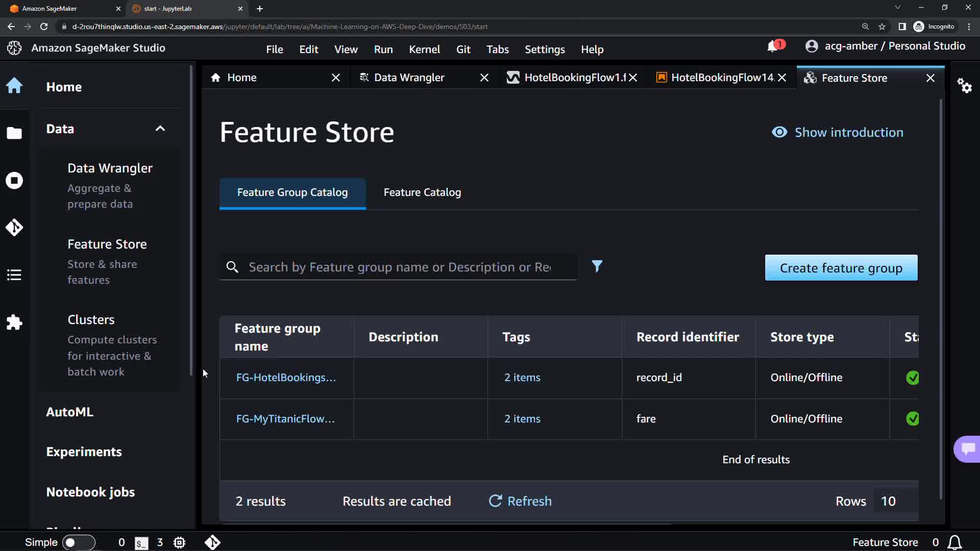Image resolution: width=980 pixels, height=551 pixels.
Task: Click the Feature Store vertical scrollbar
Action: (941, 298)
